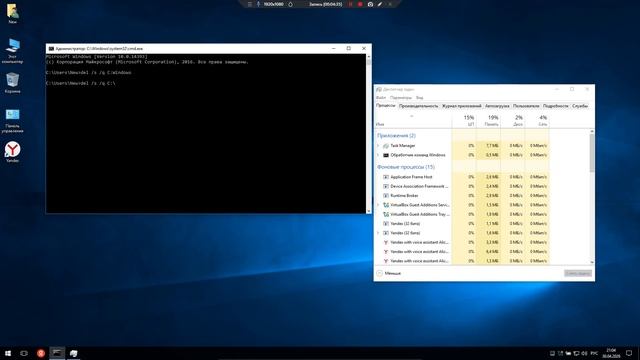
Task: Switch to the Пользователи tab
Action: (526, 106)
